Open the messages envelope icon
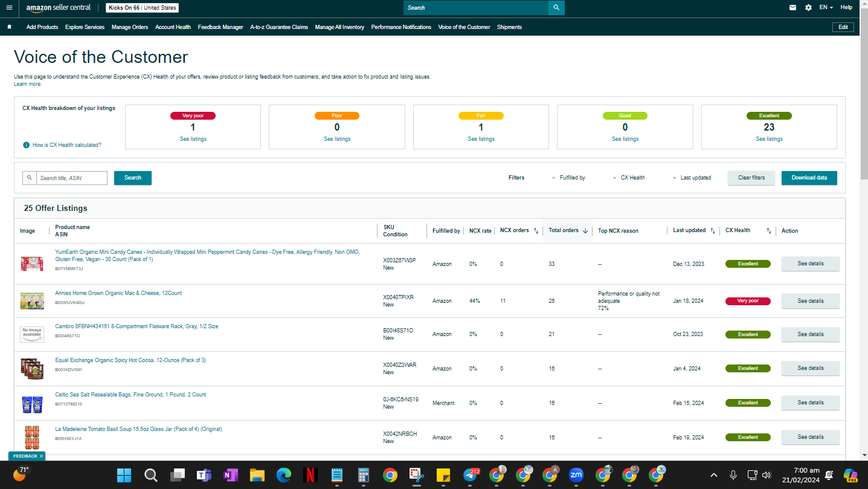868x489 pixels. pyautogui.click(x=792, y=8)
